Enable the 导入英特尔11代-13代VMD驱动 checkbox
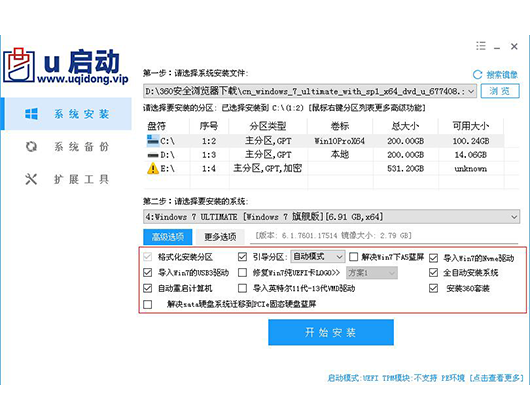This screenshot has width=530, height=420. (x=242, y=288)
